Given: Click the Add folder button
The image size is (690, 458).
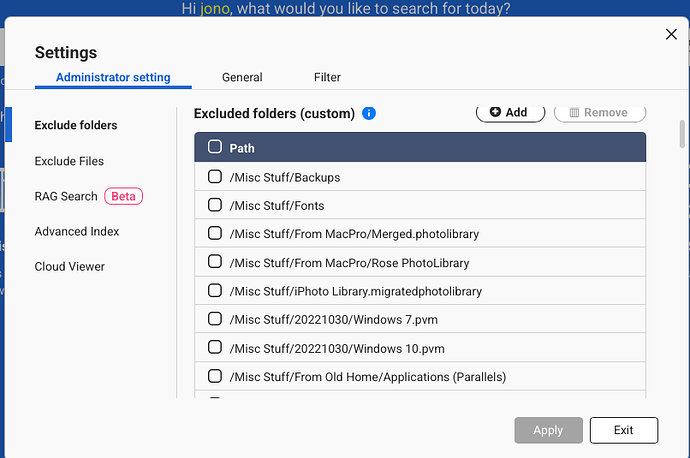Looking at the screenshot, I should pos(509,112).
